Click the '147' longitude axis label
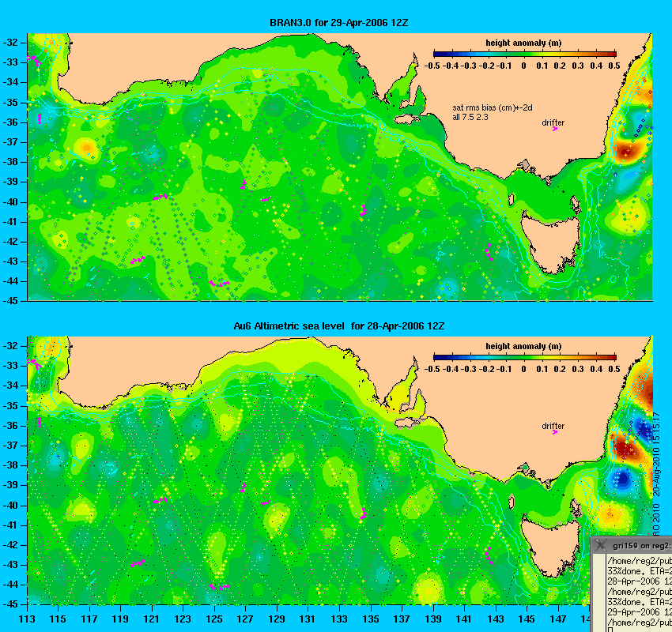 558,619
